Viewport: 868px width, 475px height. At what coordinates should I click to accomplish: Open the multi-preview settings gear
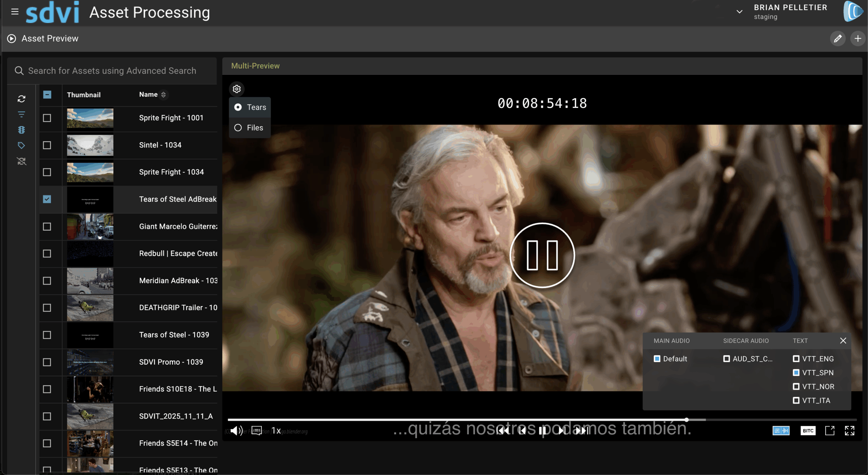pos(237,89)
